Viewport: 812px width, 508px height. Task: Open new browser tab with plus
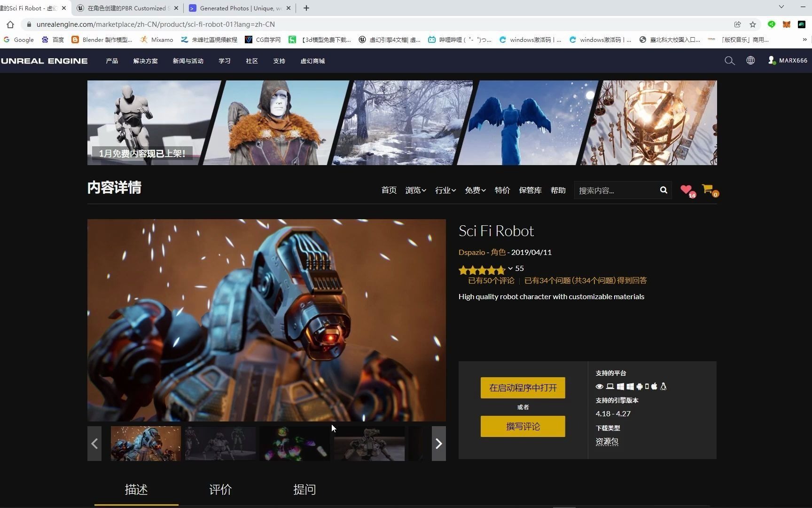click(306, 8)
